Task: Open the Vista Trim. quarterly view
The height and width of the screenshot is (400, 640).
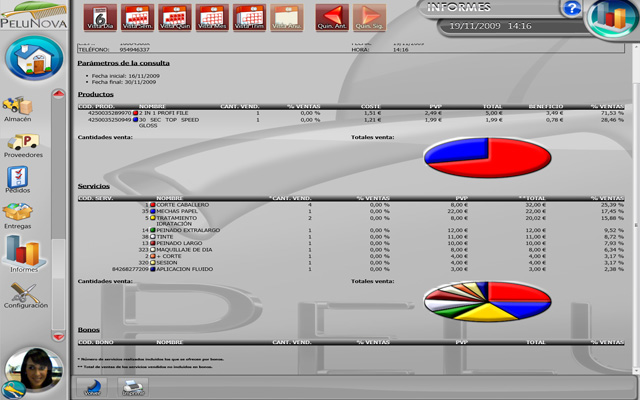Action: (x=249, y=18)
